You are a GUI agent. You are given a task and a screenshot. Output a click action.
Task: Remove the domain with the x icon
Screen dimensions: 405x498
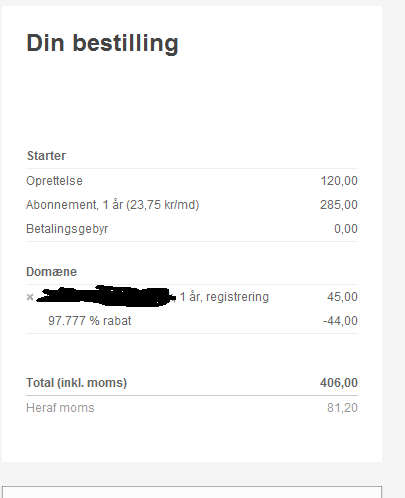[x=30, y=297]
